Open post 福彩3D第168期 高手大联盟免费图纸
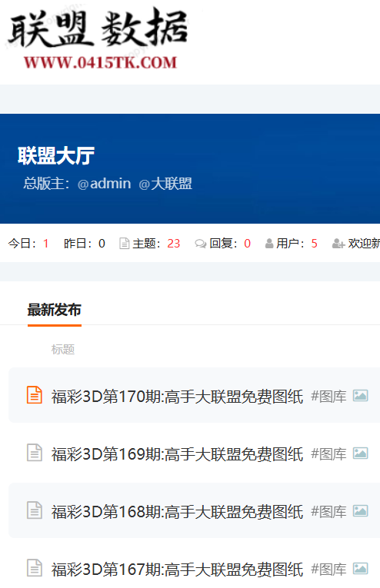 [x=177, y=511]
